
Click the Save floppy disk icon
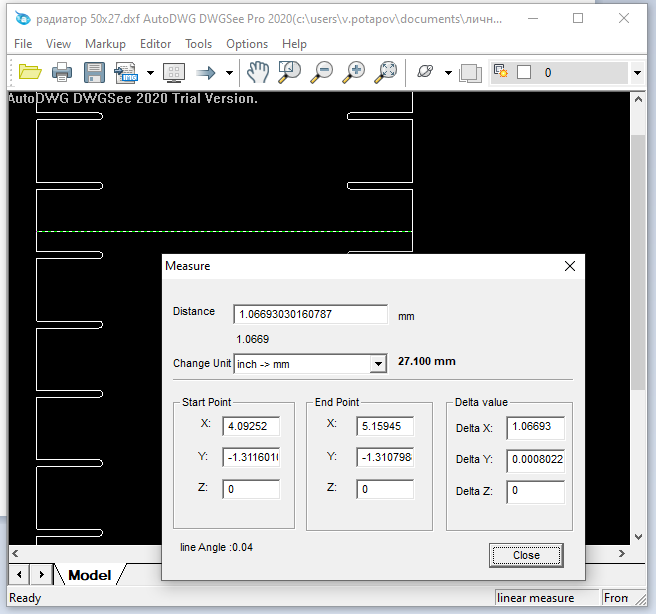(x=94, y=72)
